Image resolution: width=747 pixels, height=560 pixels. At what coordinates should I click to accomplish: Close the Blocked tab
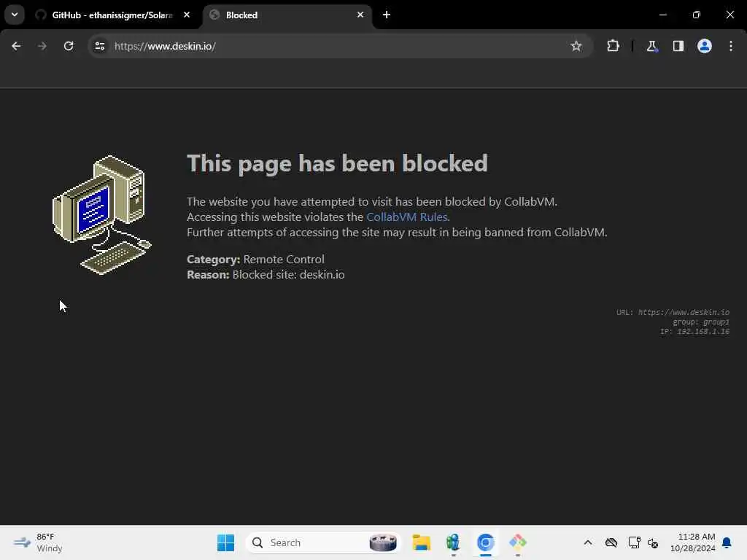click(x=360, y=15)
